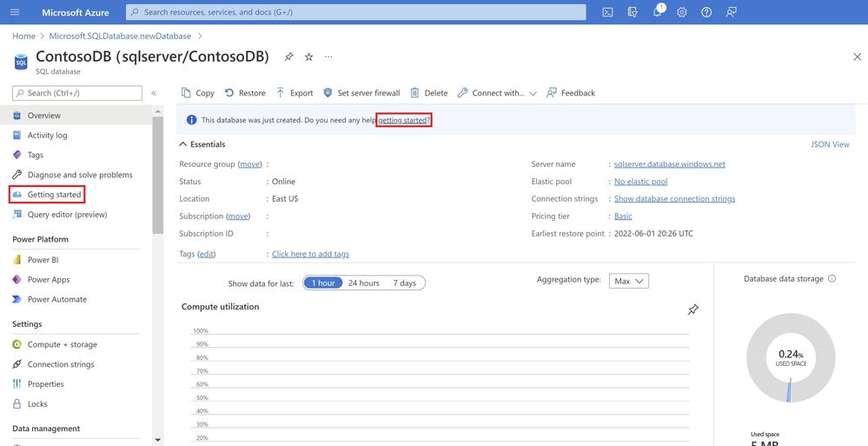Open the Connect with dropdown
Image resolution: width=868 pixels, height=446 pixels.
[497, 93]
